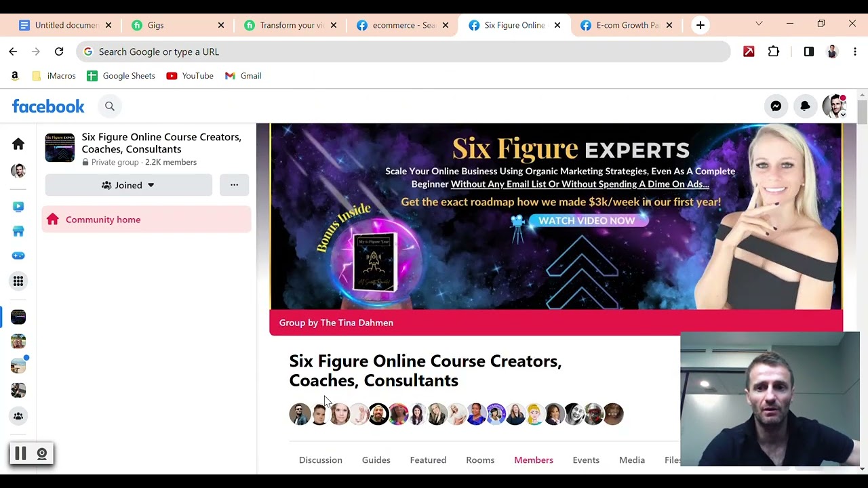Viewport: 868px width, 488px height.
Task: Open the red PDF extension icon
Action: click(x=749, y=52)
